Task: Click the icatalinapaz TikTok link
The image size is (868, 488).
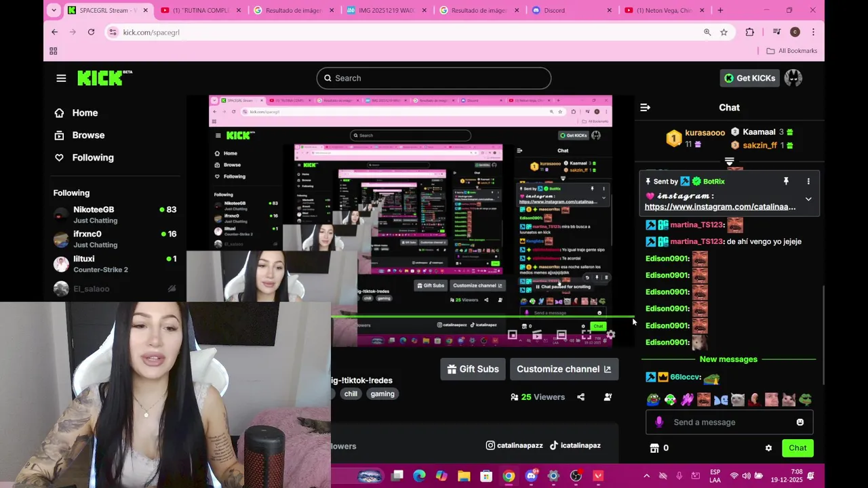Action: coord(575,445)
